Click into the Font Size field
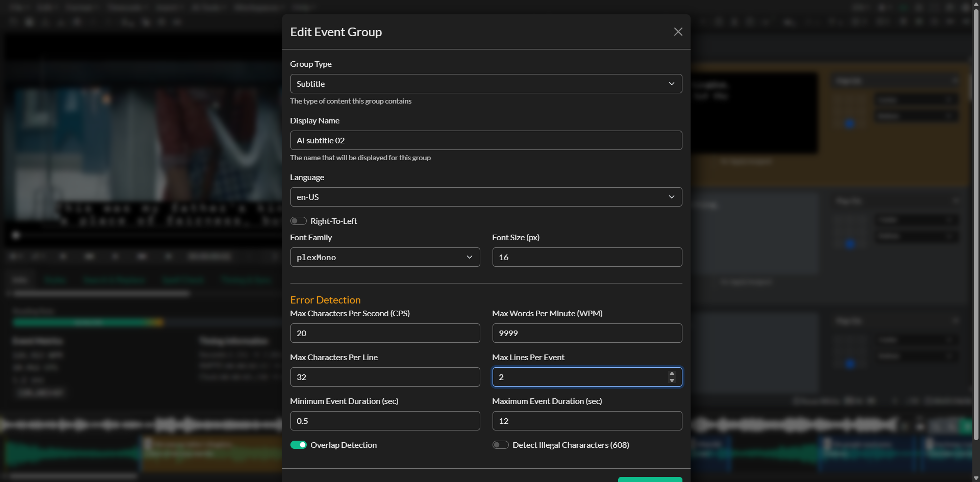This screenshot has width=980, height=482. click(x=586, y=257)
